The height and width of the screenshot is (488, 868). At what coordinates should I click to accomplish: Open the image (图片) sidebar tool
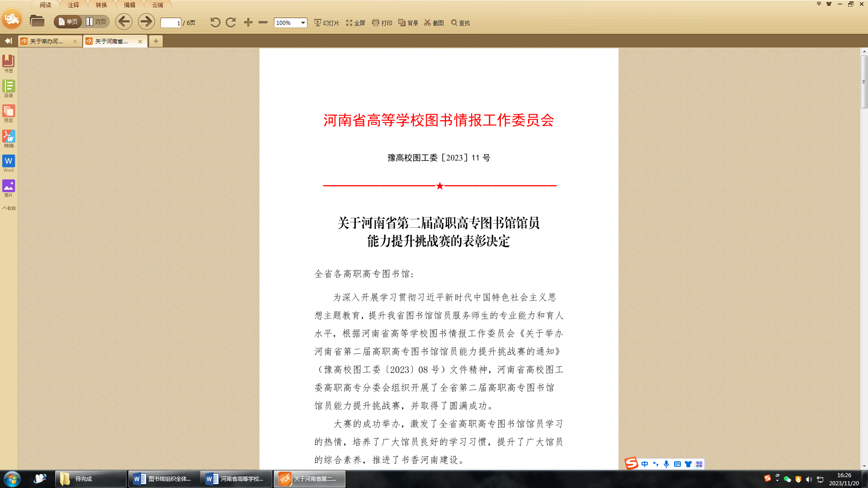(x=9, y=188)
